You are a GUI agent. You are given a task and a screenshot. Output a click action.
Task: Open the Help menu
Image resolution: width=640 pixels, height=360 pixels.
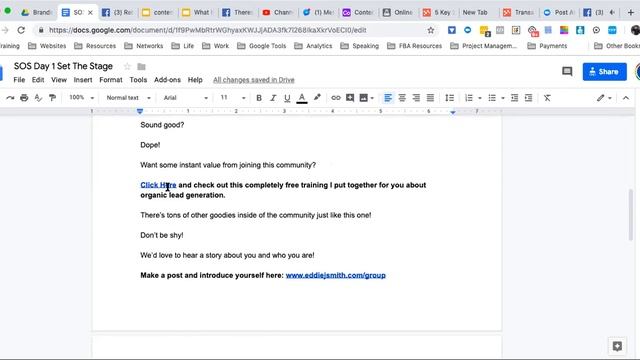pos(195,80)
